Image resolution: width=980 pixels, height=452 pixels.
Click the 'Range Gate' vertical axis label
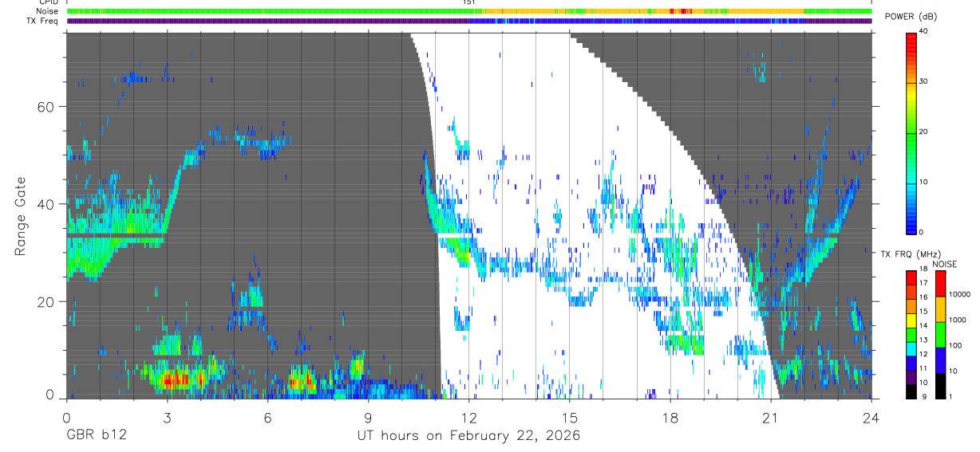coord(20,216)
